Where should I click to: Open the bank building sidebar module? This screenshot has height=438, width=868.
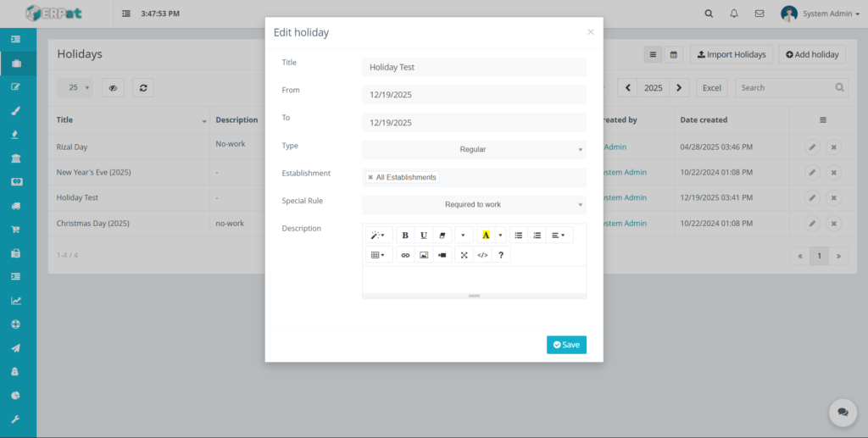pyautogui.click(x=16, y=158)
